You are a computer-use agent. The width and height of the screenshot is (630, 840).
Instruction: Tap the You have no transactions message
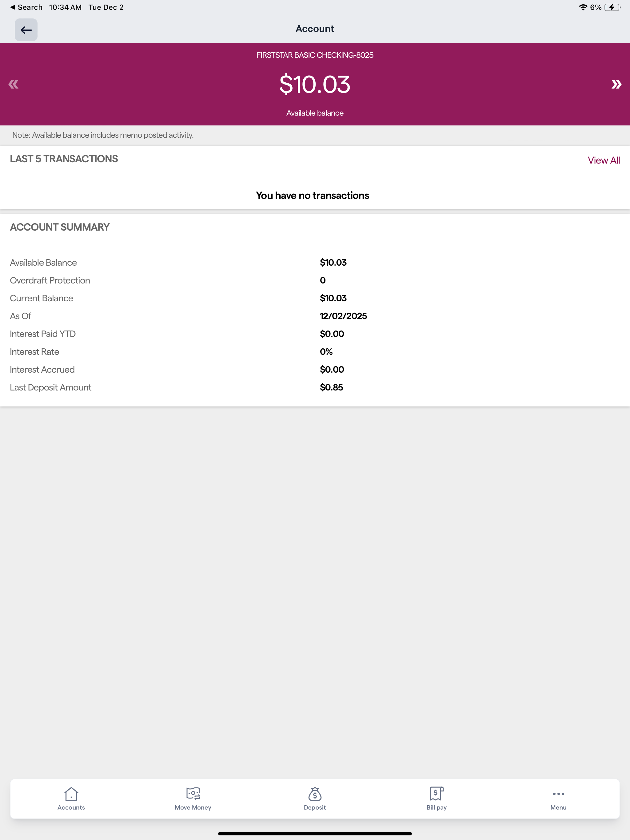(x=312, y=196)
